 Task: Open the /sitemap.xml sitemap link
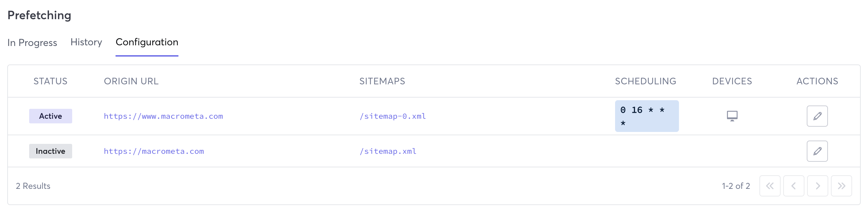point(388,151)
